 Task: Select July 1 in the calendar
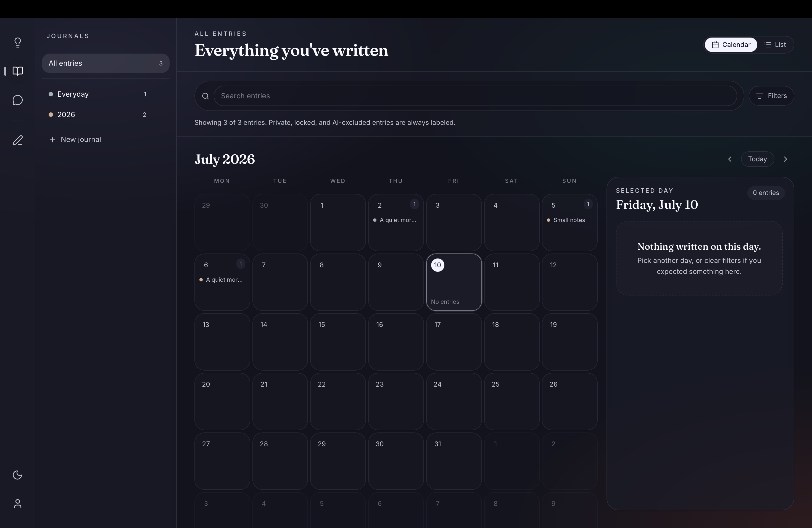[x=338, y=222]
